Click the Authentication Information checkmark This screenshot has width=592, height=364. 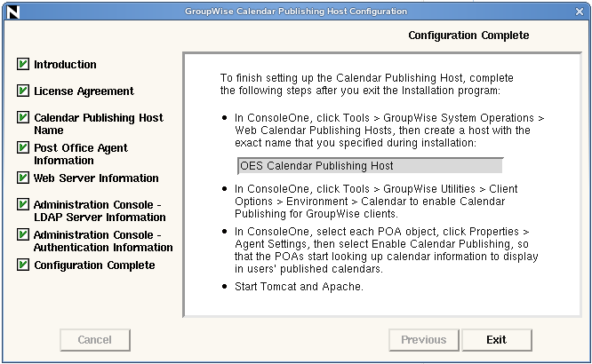[x=23, y=235]
